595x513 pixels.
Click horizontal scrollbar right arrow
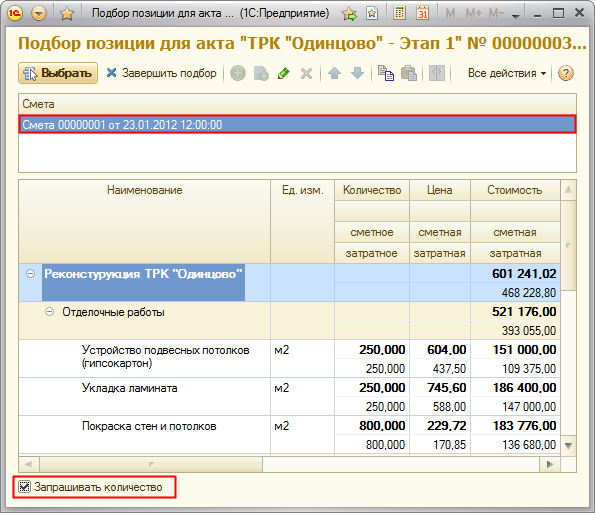(550, 464)
